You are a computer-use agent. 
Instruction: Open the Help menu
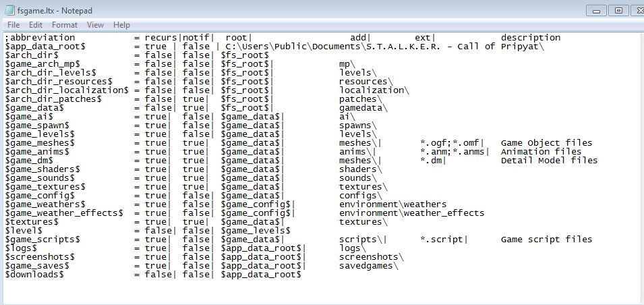tap(121, 25)
